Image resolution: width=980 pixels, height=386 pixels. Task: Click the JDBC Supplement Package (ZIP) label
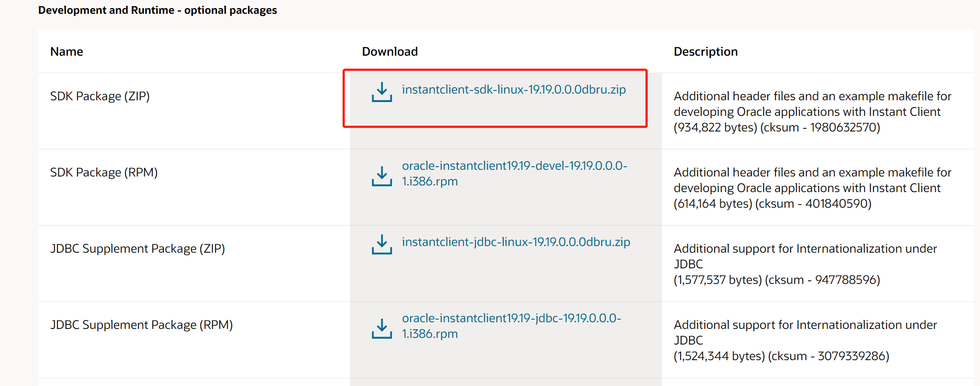138,248
